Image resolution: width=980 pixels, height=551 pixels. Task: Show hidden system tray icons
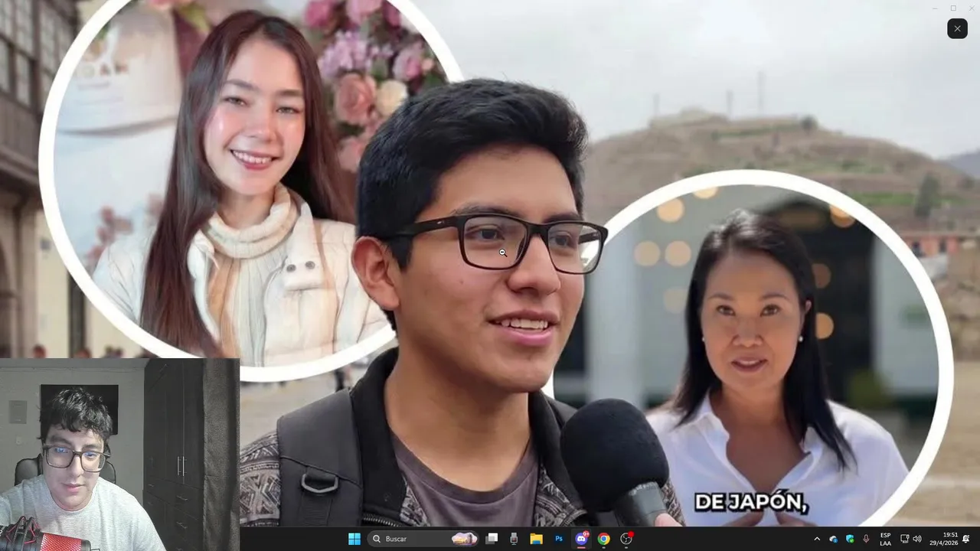point(817,539)
